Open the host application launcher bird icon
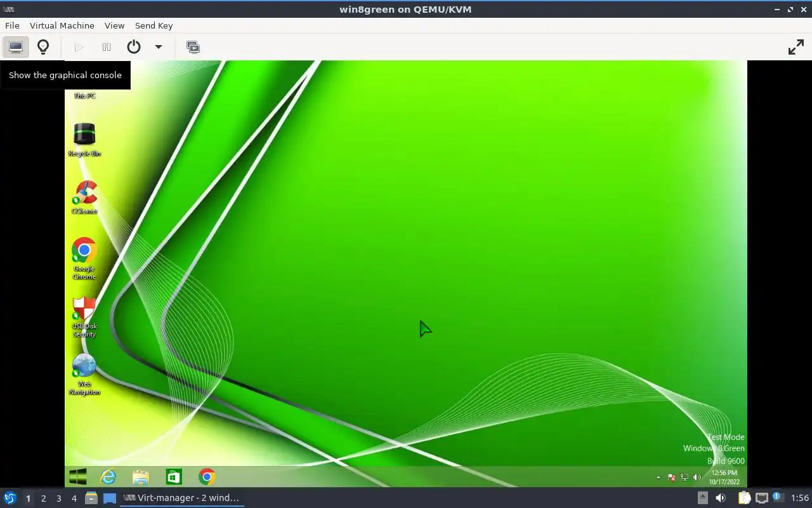The image size is (812, 508). 10,498
